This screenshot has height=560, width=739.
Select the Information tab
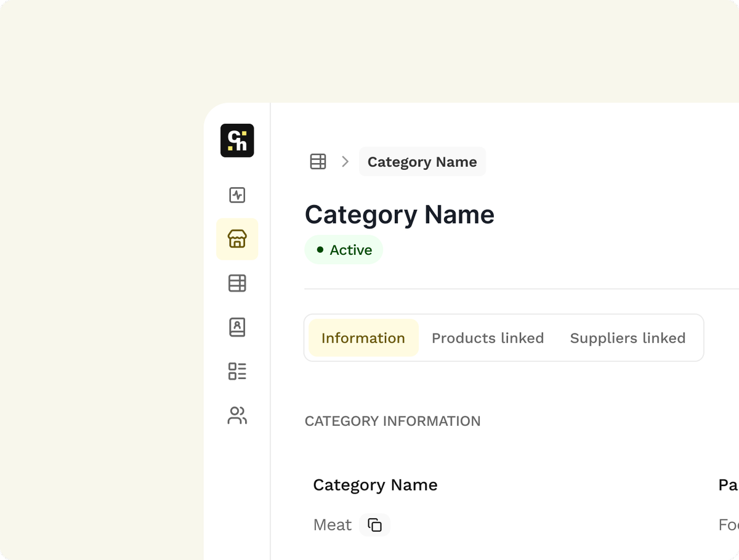coord(363,338)
